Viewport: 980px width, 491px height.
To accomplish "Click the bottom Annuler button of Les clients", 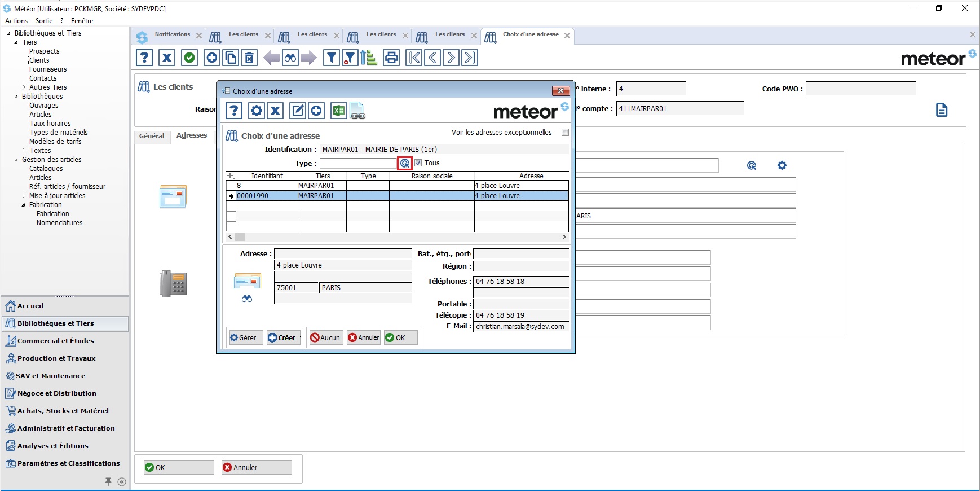I will 257,467.
